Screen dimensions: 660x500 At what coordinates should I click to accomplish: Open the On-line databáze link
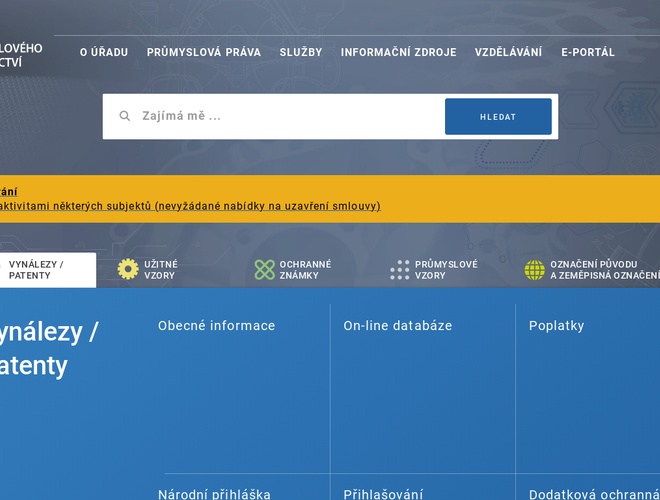398,326
